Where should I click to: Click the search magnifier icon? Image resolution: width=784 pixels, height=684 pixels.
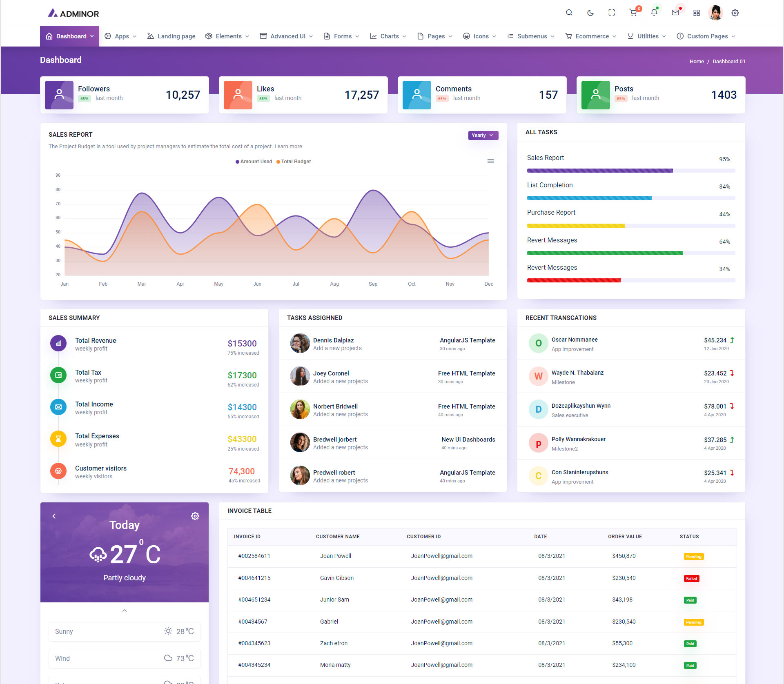click(x=569, y=13)
